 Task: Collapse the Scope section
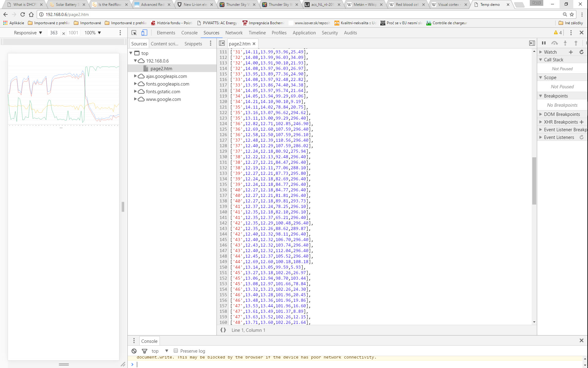click(x=541, y=78)
